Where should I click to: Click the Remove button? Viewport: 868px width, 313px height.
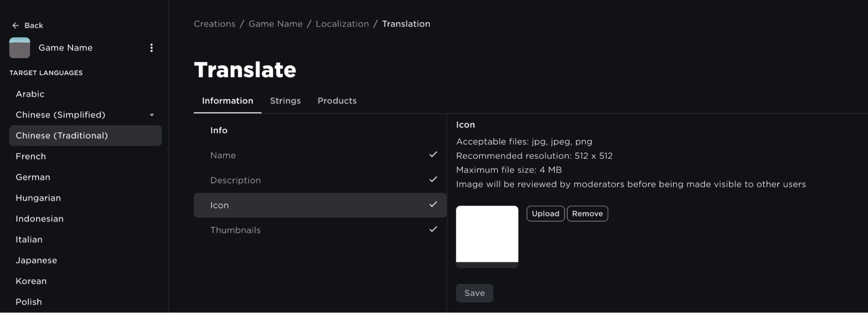click(587, 214)
